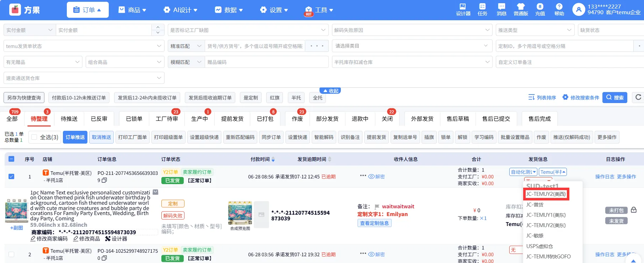Click the 赠品编码 input field

pos(266,62)
